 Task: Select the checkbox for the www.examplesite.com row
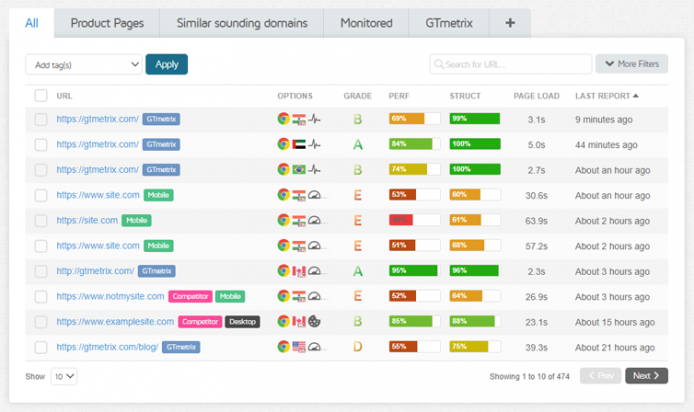click(x=41, y=322)
